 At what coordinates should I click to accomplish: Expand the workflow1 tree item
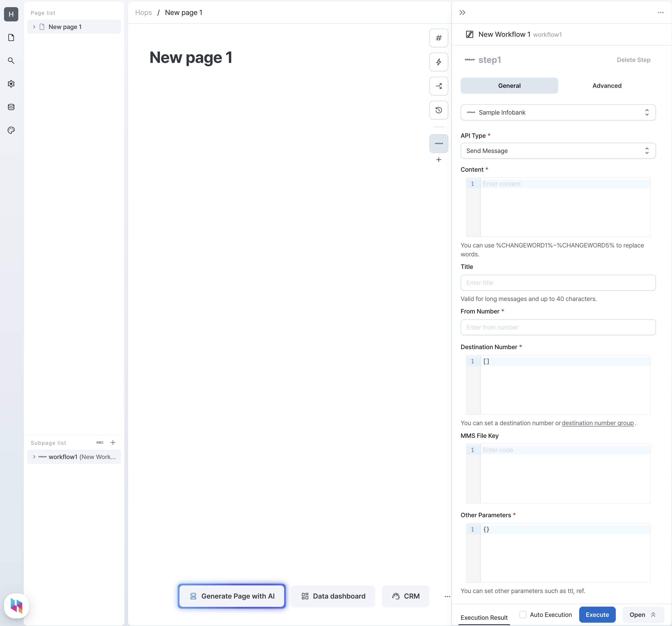click(x=33, y=457)
